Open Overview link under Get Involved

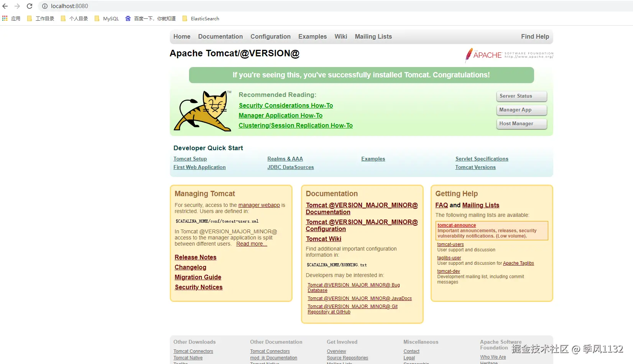pos(336,352)
